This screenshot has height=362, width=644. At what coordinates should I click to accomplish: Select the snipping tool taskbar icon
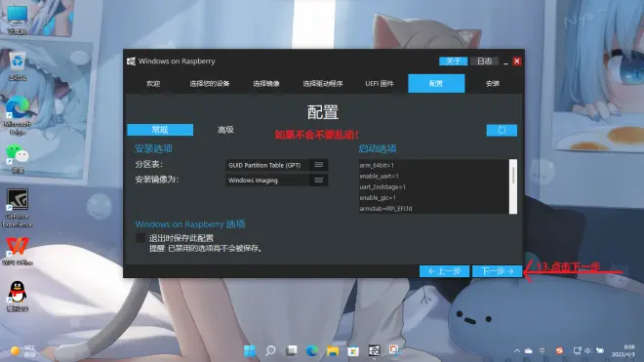(x=394, y=350)
